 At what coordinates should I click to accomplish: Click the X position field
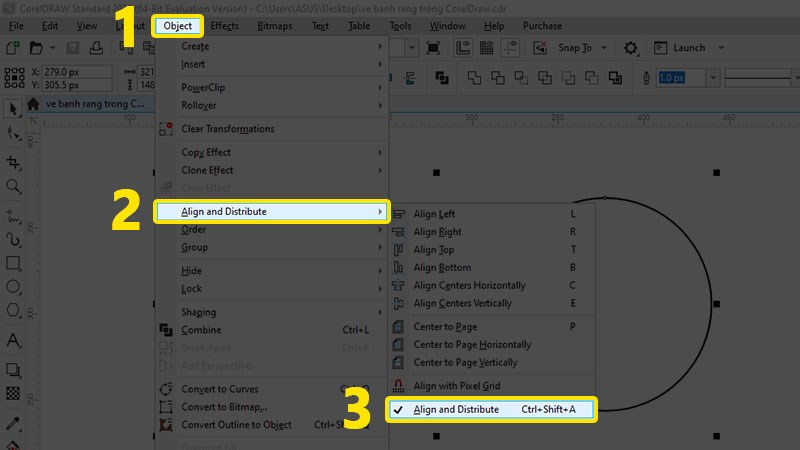point(77,72)
